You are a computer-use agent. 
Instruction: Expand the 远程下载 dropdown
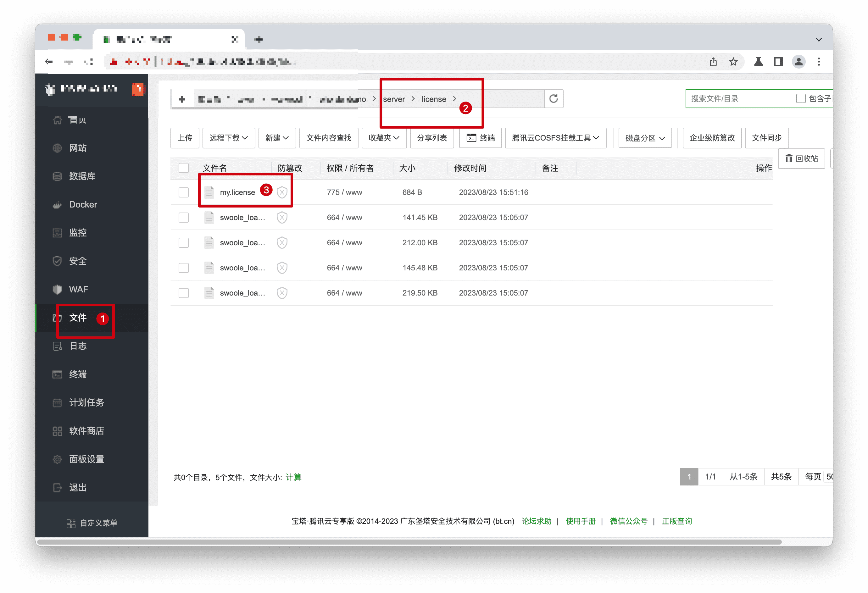(x=229, y=138)
